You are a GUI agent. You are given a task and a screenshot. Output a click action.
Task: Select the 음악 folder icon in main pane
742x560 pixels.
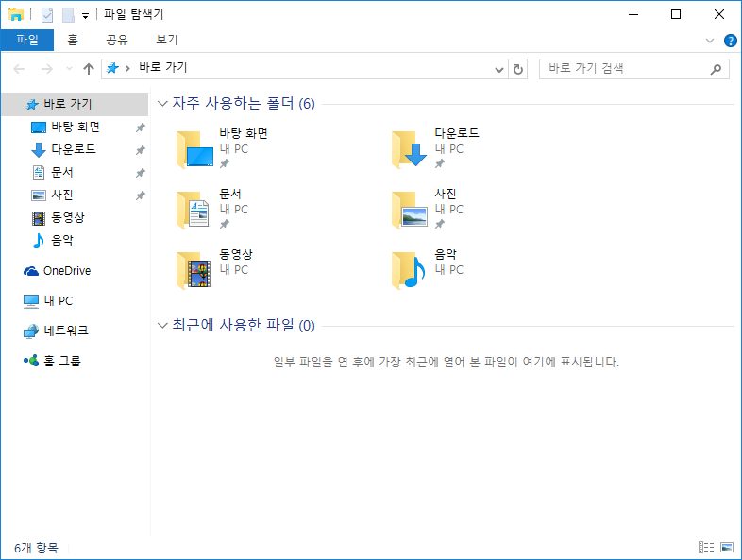409,270
